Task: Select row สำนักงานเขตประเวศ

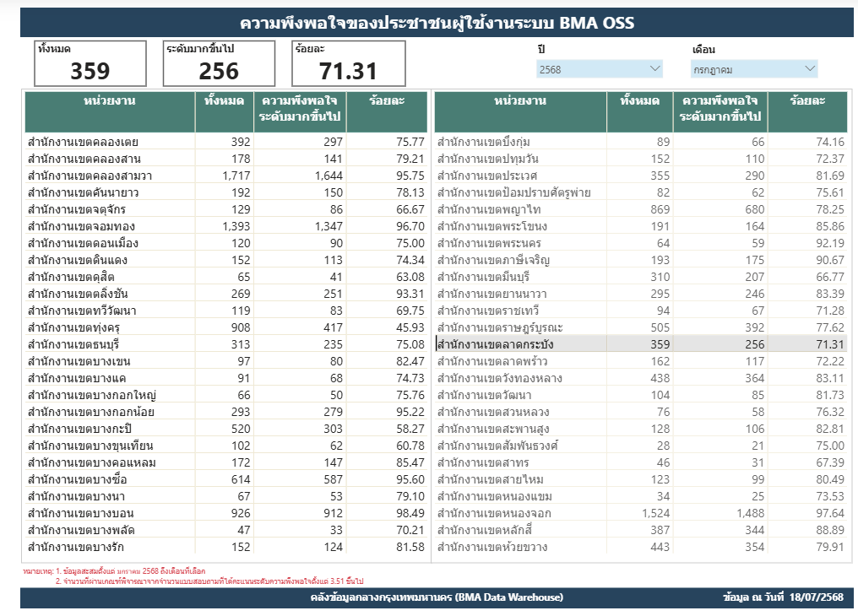Action: pyautogui.click(x=641, y=176)
